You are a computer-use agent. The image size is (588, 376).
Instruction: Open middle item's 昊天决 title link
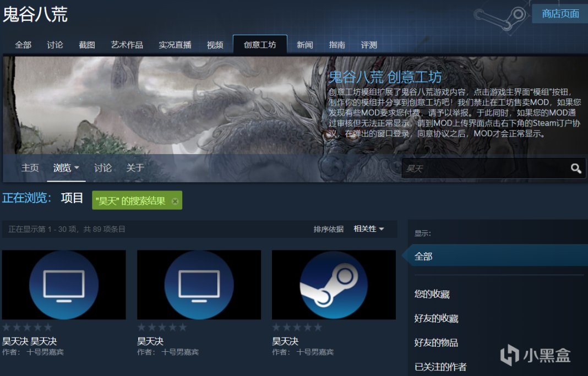point(150,341)
